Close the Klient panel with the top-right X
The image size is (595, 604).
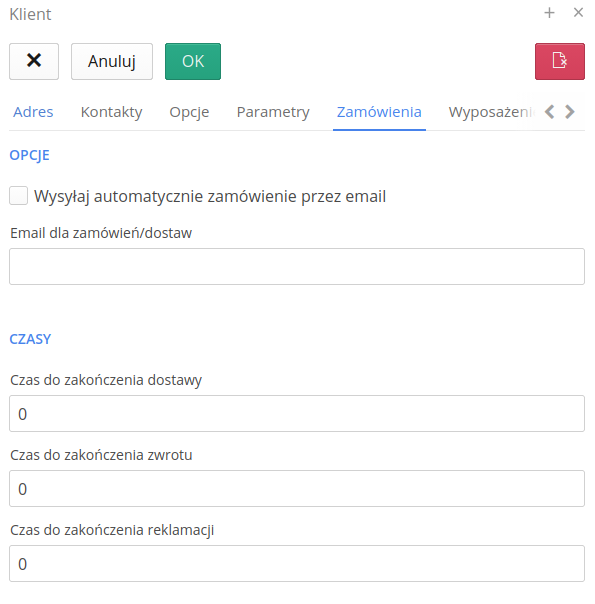coord(578,13)
